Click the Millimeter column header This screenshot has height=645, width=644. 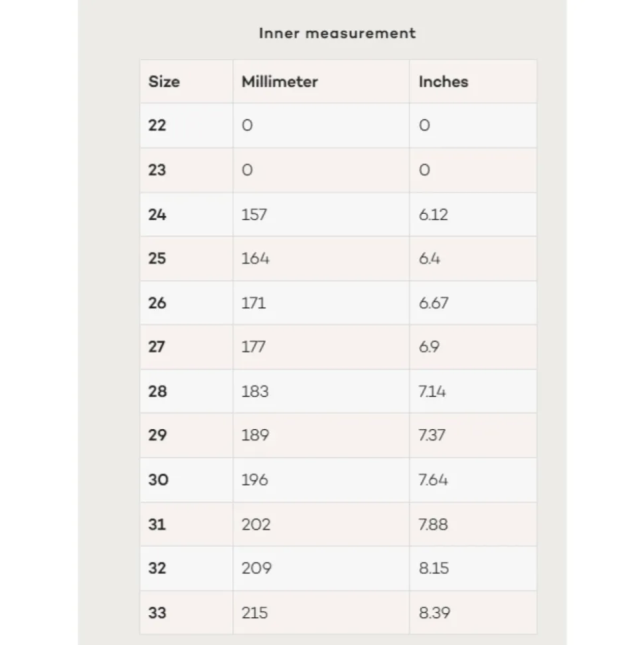(280, 82)
